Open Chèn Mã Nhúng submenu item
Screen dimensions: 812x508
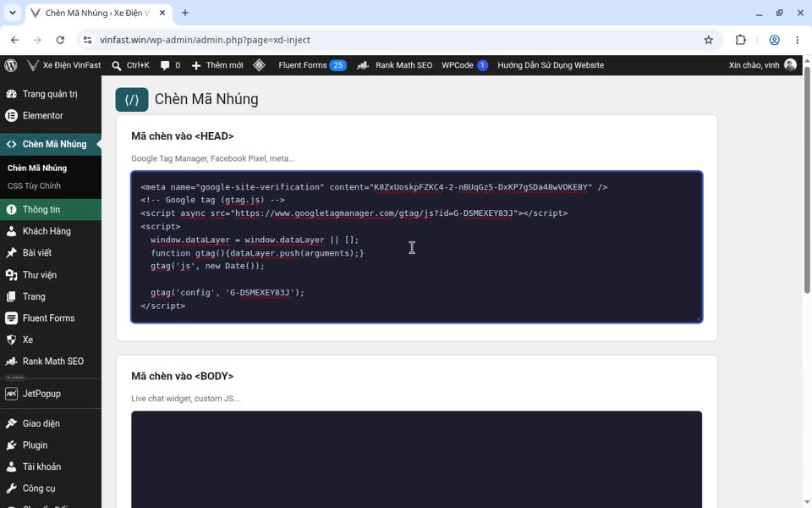tap(36, 168)
